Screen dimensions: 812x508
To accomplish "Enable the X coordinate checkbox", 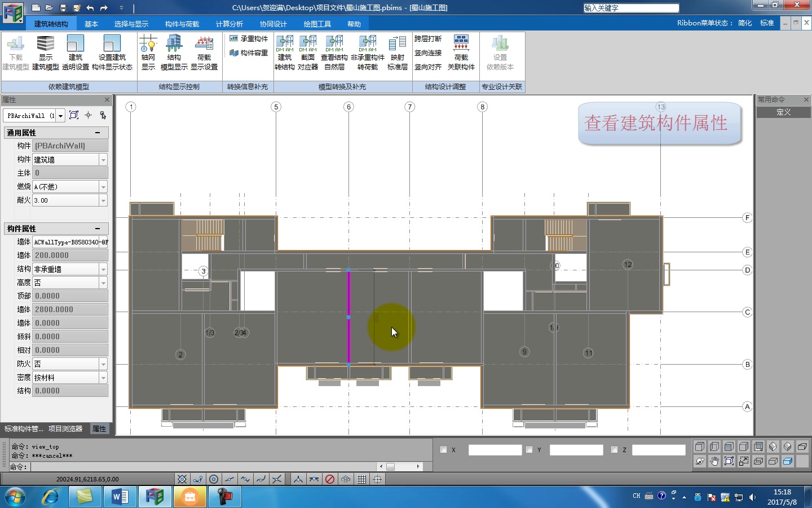I will point(443,450).
